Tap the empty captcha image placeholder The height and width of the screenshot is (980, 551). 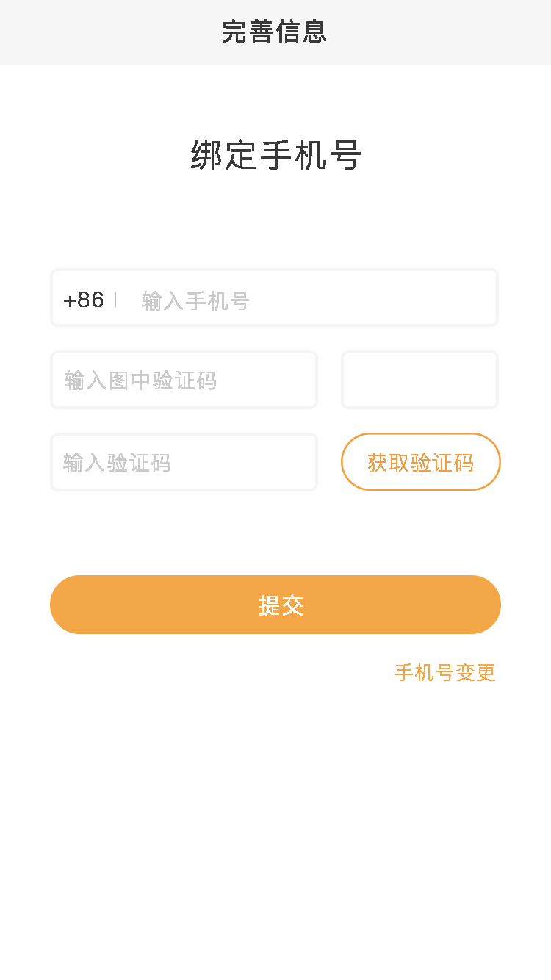pyautogui.click(x=419, y=380)
